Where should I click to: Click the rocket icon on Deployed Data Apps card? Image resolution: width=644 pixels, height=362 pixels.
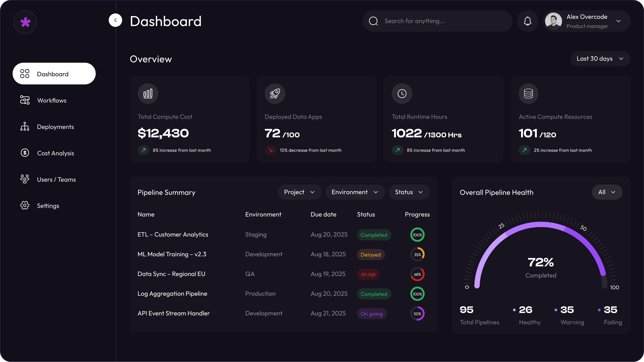pos(275,93)
